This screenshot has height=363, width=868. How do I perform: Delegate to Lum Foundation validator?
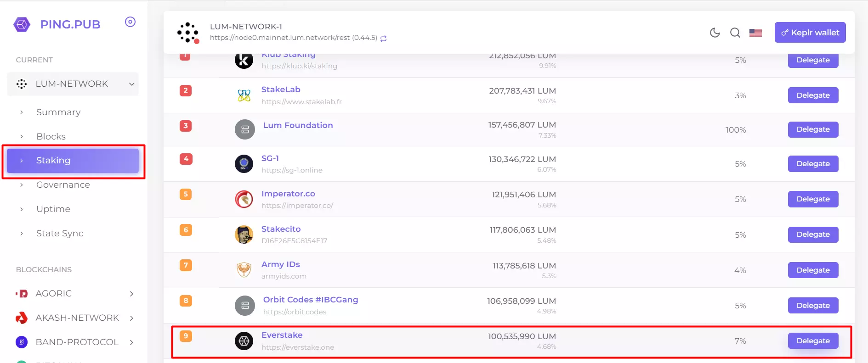tap(813, 129)
